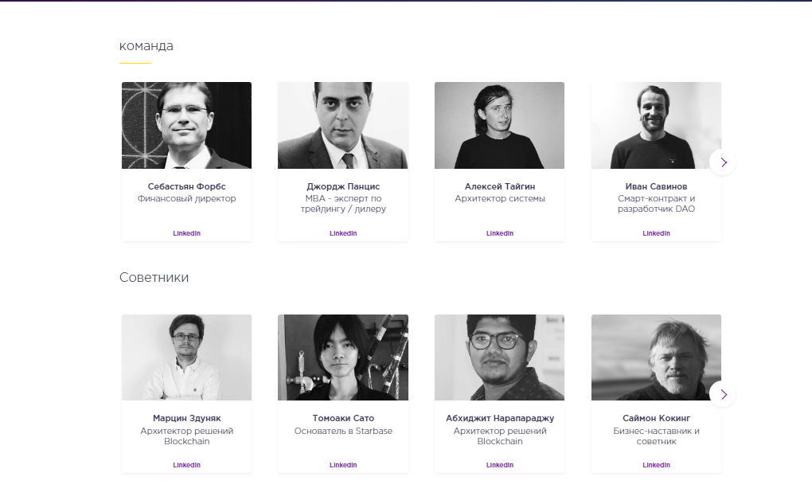Image resolution: width=812 pixels, height=504 pixels.
Task: Click the photo above Алексей Тайгин
Action: pos(500,125)
